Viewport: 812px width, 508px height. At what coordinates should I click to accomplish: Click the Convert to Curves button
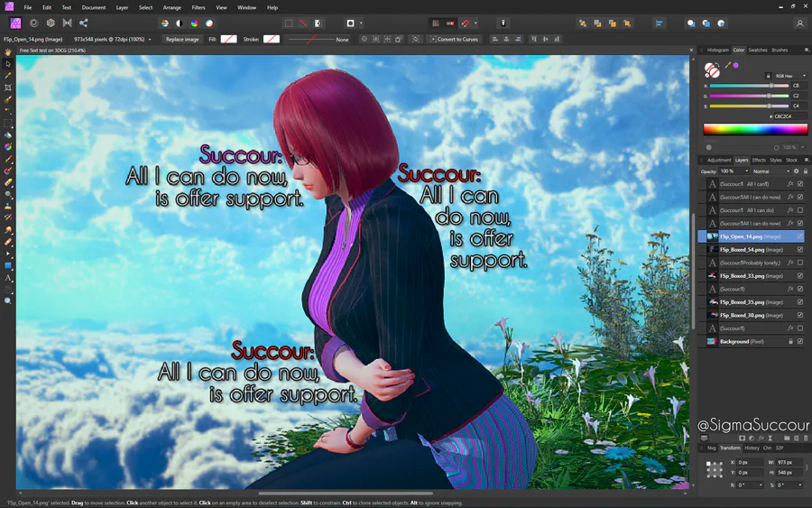point(454,40)
